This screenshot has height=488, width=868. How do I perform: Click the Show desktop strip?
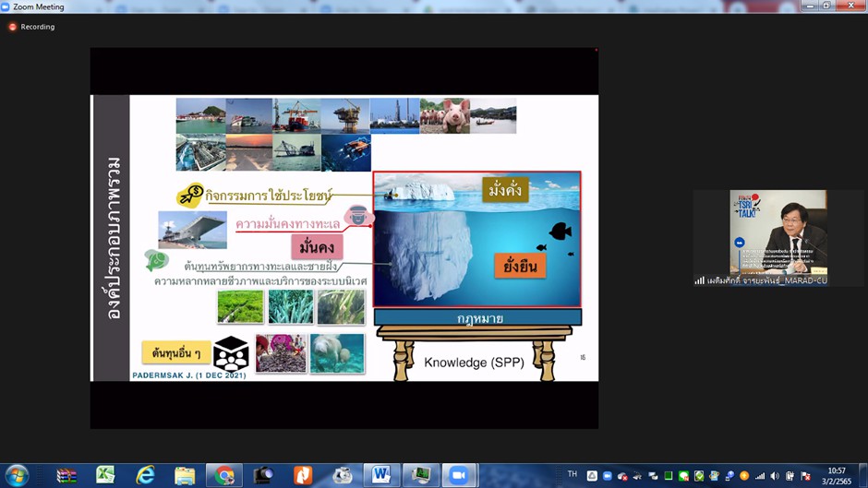pos(863,476)
